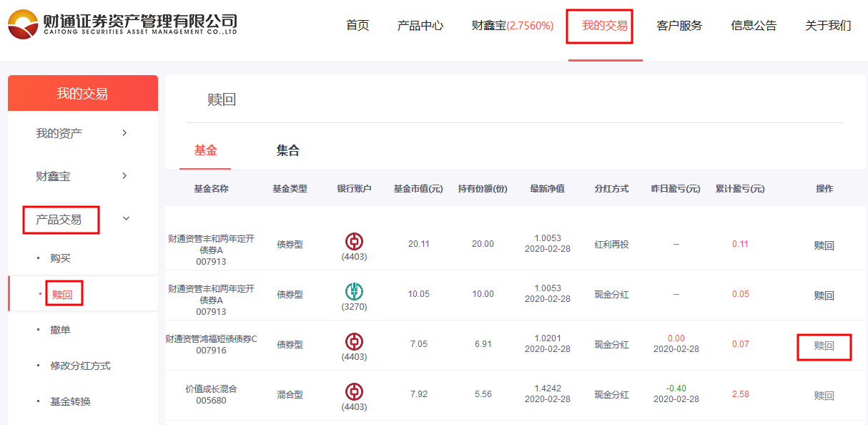Viewport: 868px width, 425px height.
Task: Expand the 财鑫宝 sidebar section
Action: (x=124, y=176)
